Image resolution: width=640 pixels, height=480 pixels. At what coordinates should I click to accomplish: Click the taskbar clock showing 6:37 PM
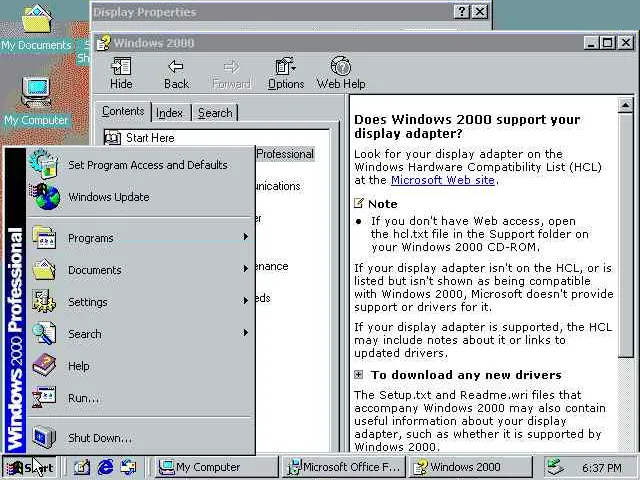pos(602,467)
